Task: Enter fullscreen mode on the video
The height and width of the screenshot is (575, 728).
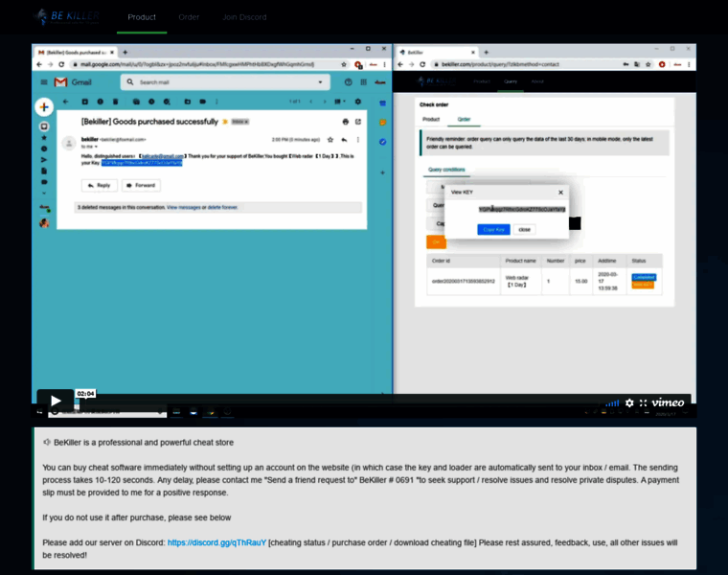Action: 643,403
